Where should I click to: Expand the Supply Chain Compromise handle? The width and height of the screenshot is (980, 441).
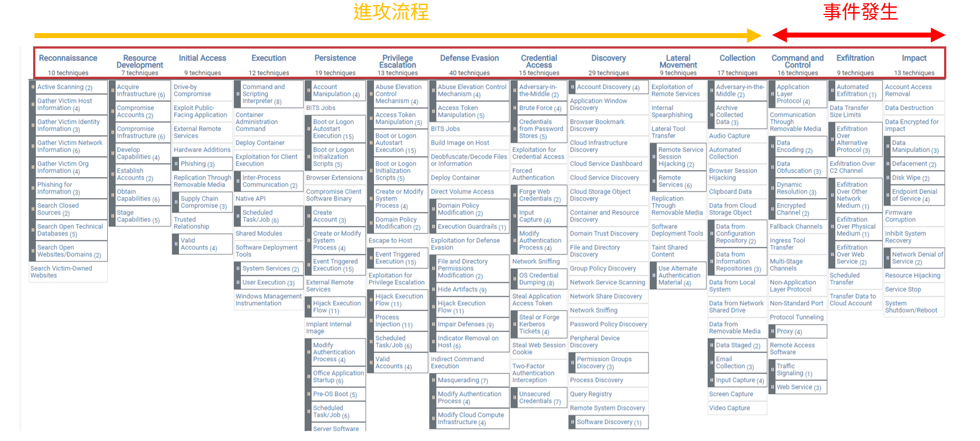pos(176,203)
